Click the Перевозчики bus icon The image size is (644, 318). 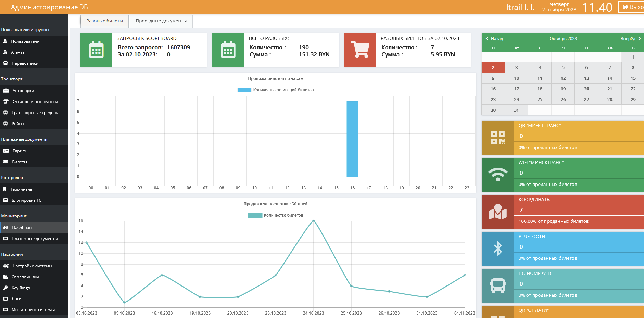(x=5, y=63)
